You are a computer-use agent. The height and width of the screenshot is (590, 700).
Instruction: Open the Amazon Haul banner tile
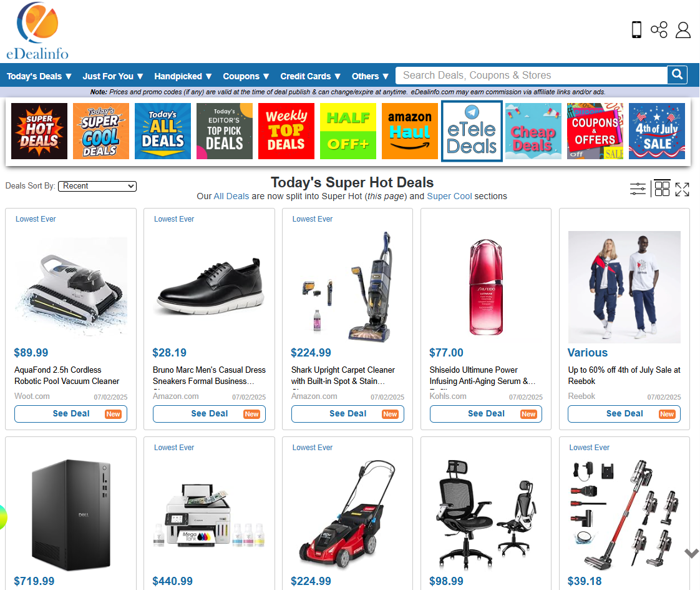coord(410,131)
